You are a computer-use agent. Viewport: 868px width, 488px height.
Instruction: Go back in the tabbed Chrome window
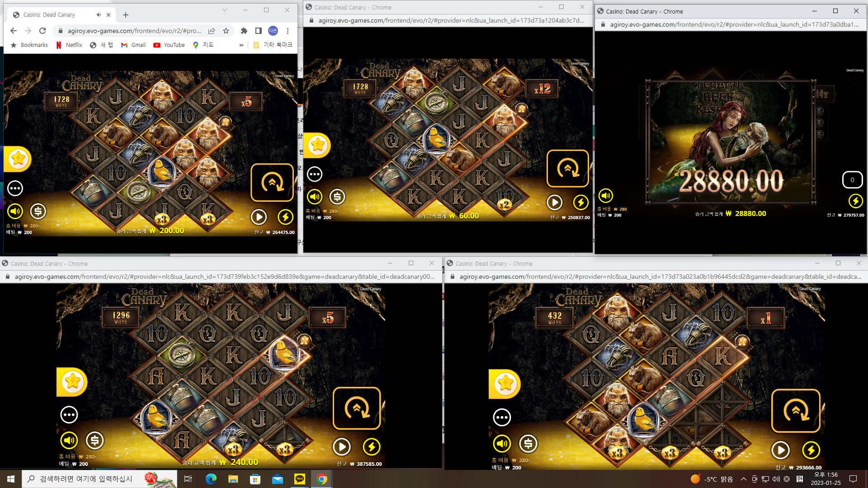tap(14, 31)
